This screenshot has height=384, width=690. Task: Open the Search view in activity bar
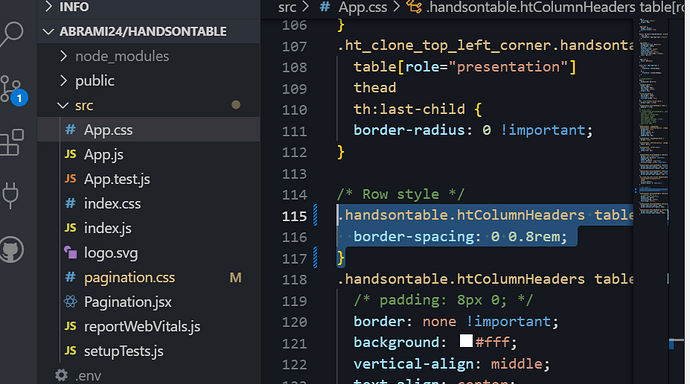(12, 34)
